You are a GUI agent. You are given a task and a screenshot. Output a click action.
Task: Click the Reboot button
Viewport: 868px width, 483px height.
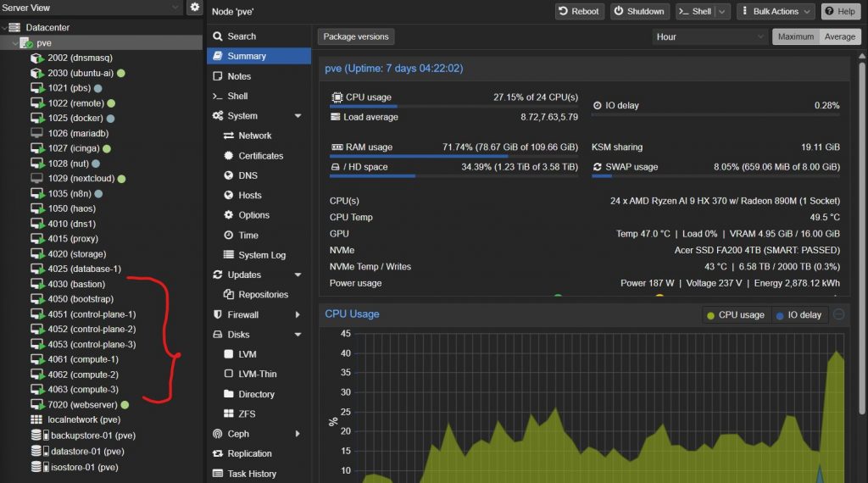[x=579, y=12]
